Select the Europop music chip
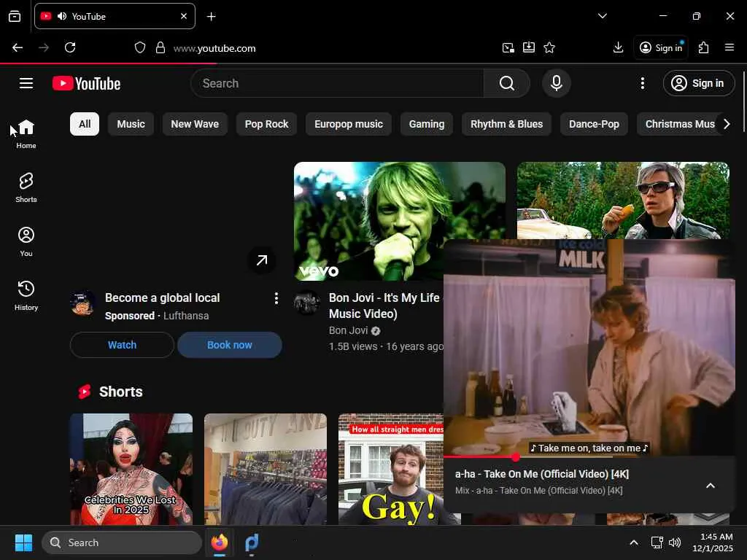The image size is (747, 560). click(x=349, y=124)
